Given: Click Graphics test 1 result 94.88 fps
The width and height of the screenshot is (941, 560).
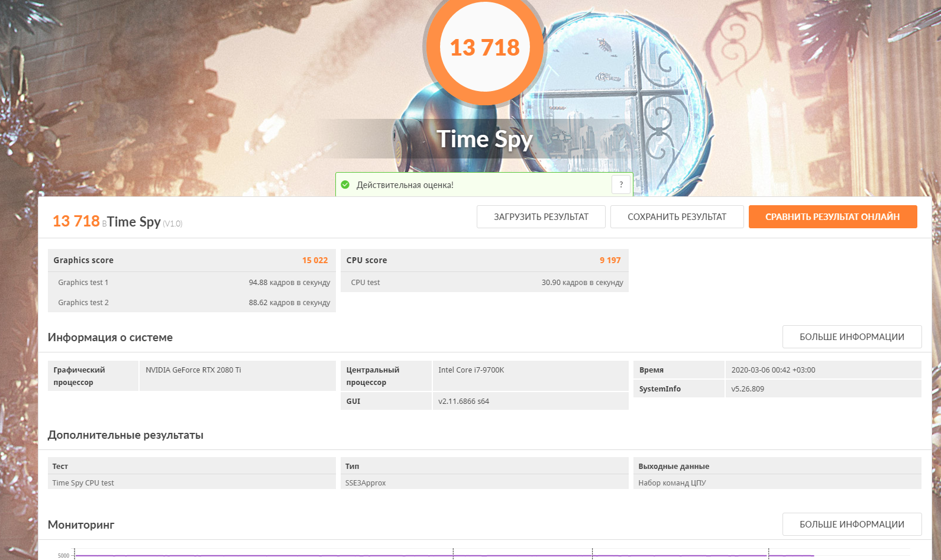Looking at the screenshot, I should pos(289,283).
